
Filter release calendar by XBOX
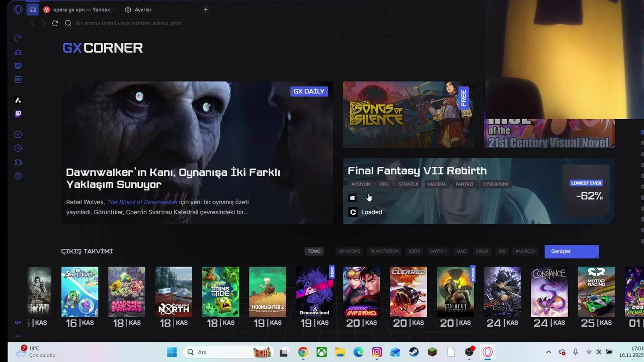[414, 251]
